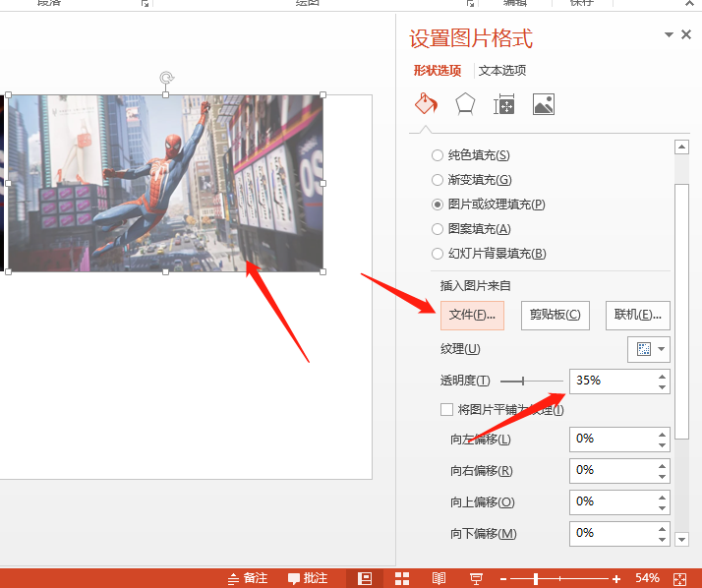Viewport: 702px width, 588px height.
Task: Open the pane options dropdown arrow
Action: (669, 34)
